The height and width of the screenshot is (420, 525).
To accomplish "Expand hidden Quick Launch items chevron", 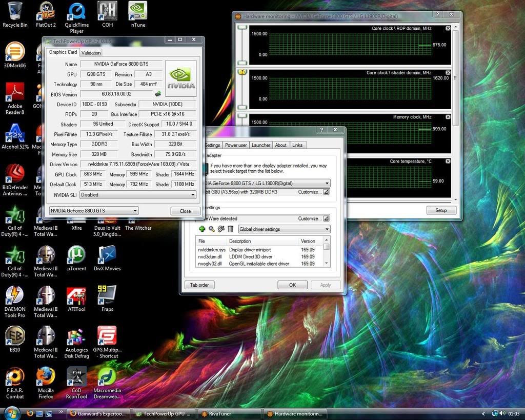I will pos(60,412).
